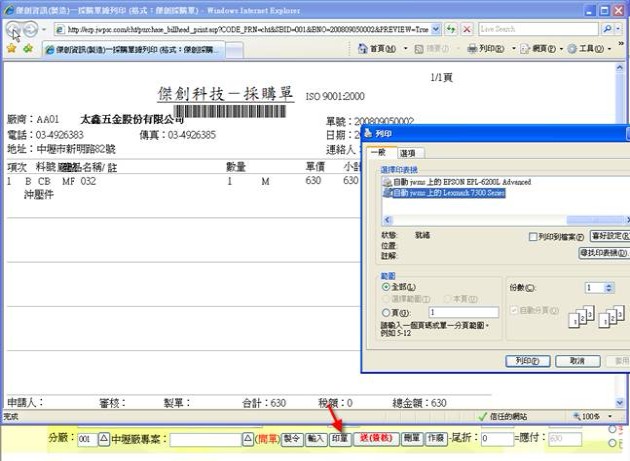This screenshot has height=461, width=630.
Task: Open the address bar URL dropdown
Action: pyautogui.click(x=434, y=29)
